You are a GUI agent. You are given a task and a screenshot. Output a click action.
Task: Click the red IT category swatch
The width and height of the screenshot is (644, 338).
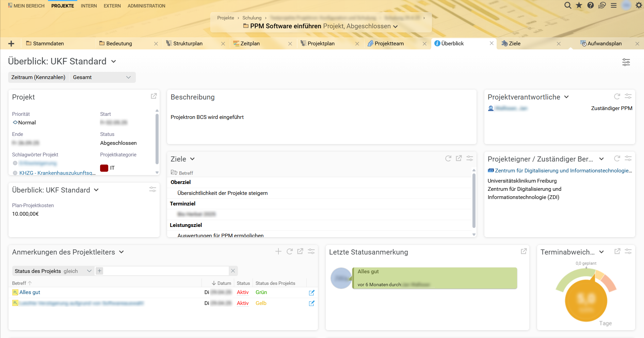tap(104, 168)
